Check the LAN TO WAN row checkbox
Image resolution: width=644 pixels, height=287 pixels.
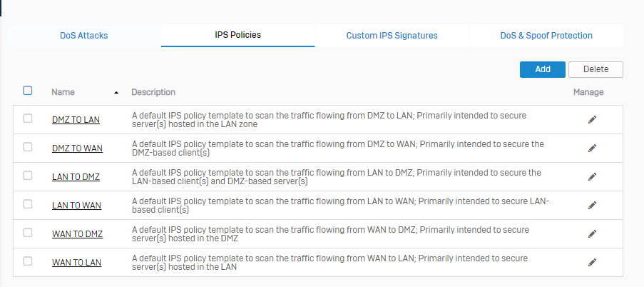pos(28,204)
